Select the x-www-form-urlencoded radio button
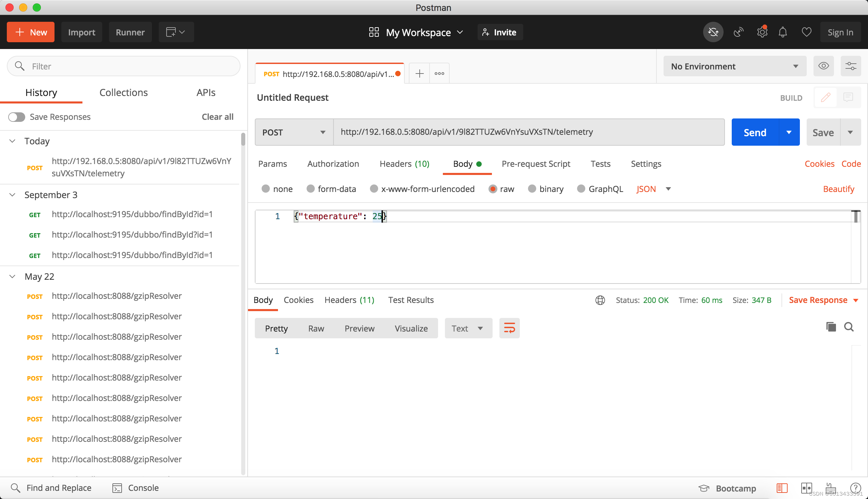Screen dimensions: 868x499 [373, 189]
